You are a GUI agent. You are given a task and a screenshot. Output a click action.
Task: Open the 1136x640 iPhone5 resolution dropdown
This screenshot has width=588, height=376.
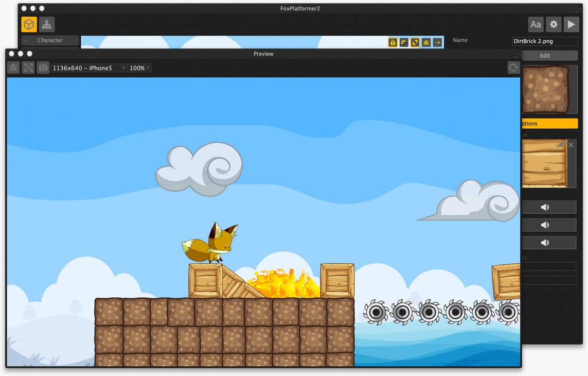pos(89,68)
